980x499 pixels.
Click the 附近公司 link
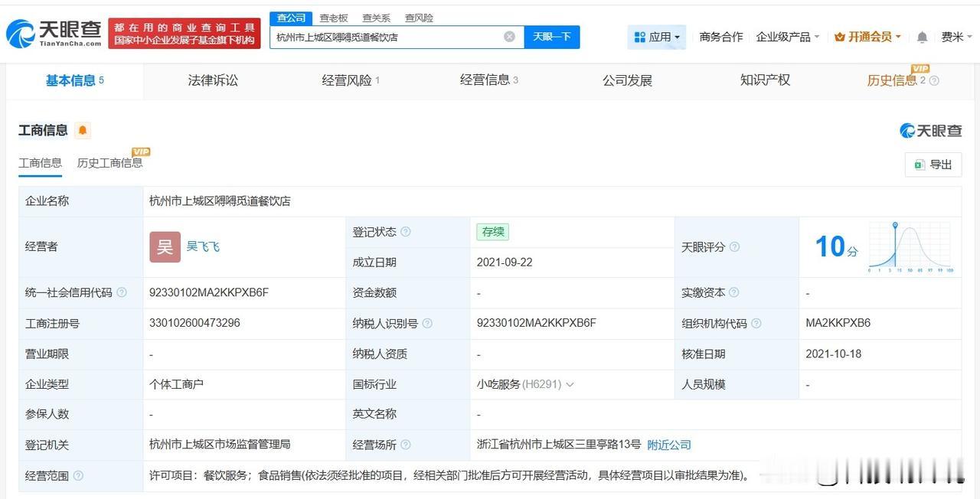(669, 445)
